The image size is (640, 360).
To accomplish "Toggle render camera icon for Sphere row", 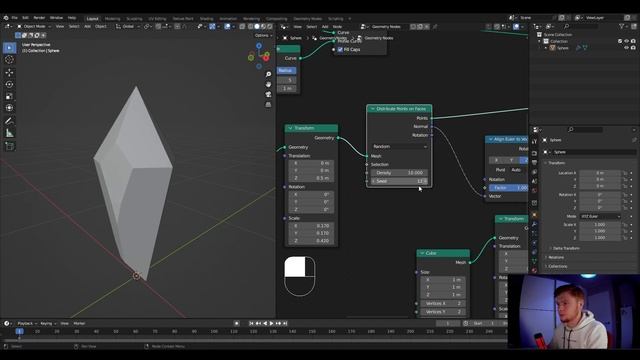I will tap(633, 48).
